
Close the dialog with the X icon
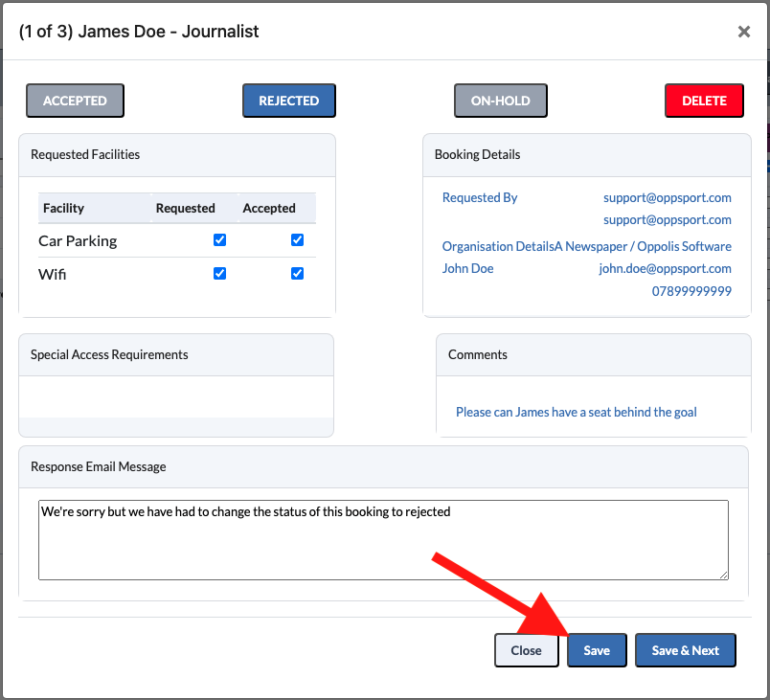[743, 32]
